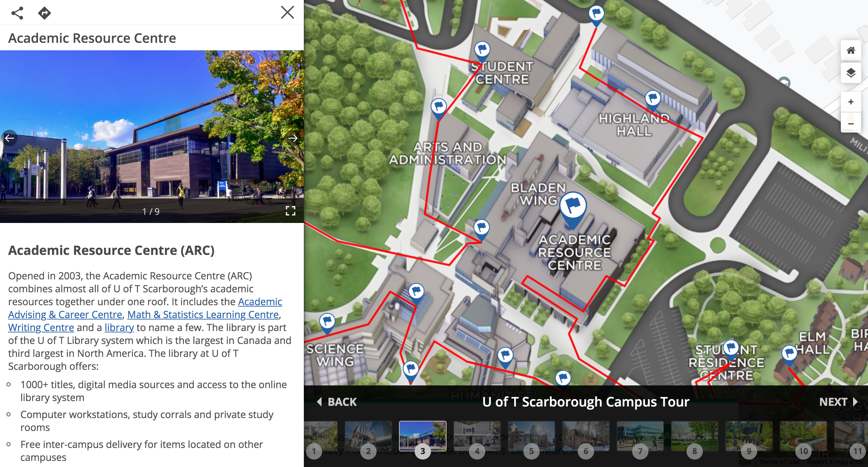Screen dimensions: 868x467
Task: Click the share icon in panel header
Action: (x=17, y=13)
